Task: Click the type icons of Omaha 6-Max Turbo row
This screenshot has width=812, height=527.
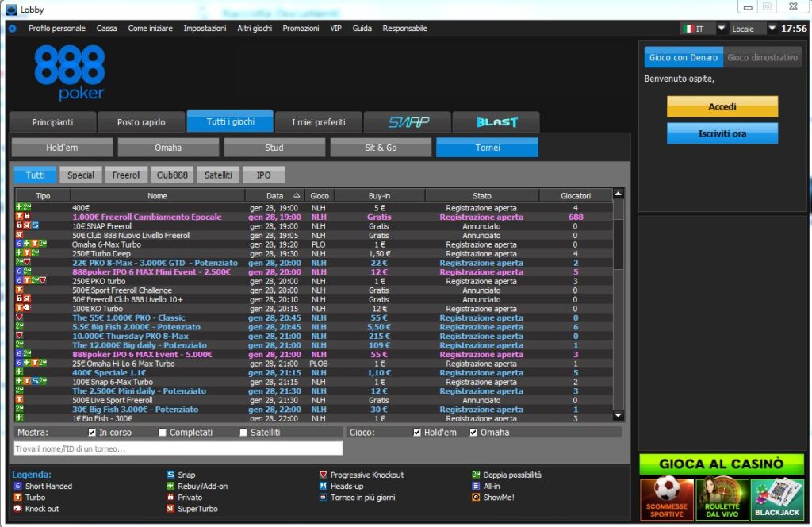Action: 31,244
